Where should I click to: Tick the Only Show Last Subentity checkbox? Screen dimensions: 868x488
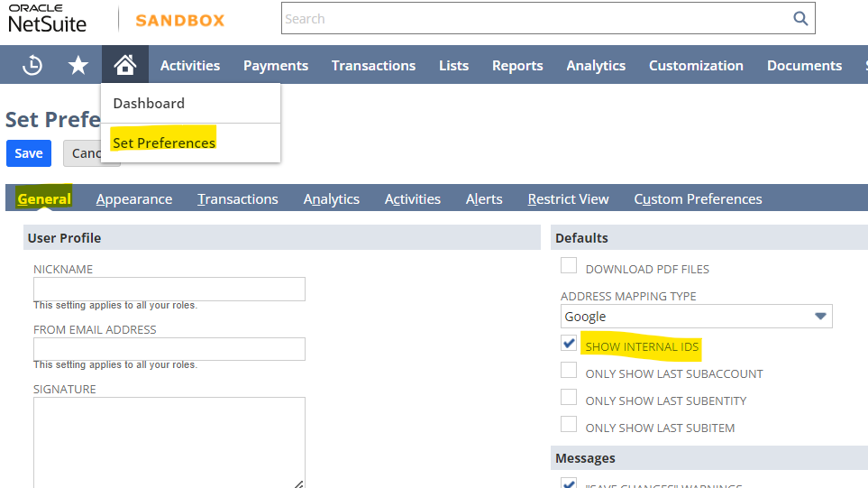569,398
